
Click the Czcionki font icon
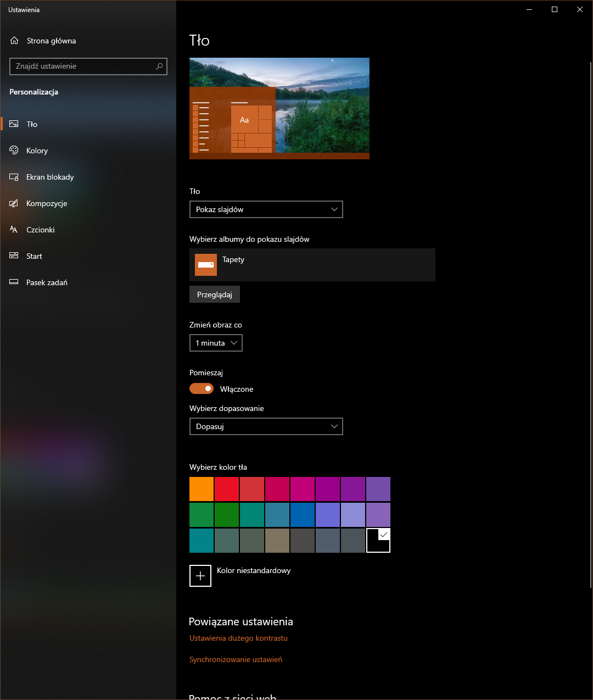tap(14, 230)
